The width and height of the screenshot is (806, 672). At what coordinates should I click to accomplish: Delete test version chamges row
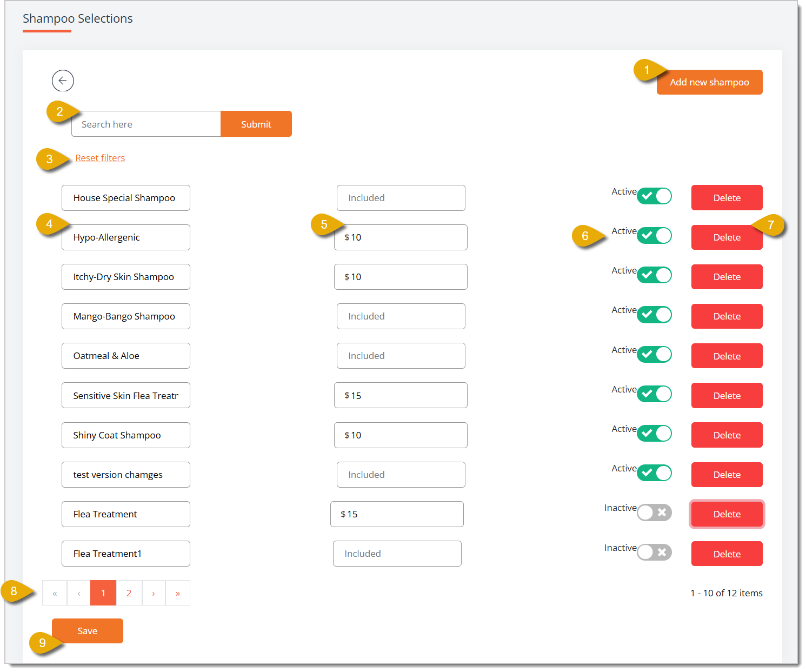pyautogui.click(x=727, y=475)
